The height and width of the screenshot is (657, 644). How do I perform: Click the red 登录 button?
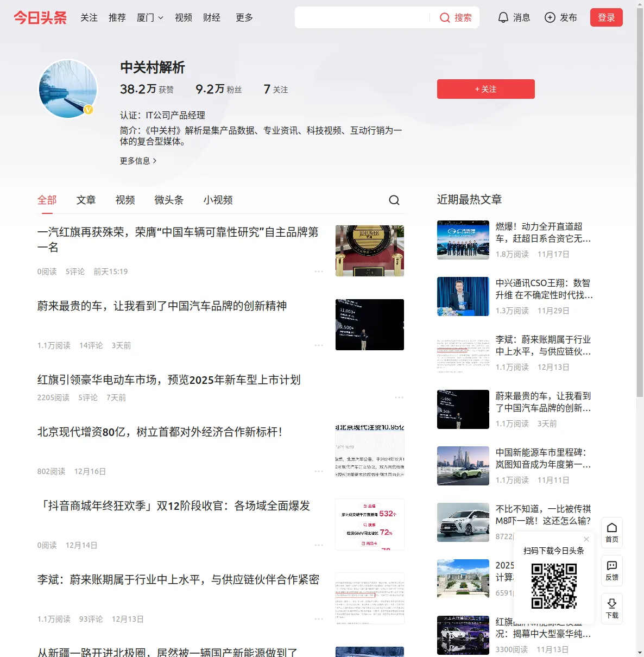[x=607, y=17]
